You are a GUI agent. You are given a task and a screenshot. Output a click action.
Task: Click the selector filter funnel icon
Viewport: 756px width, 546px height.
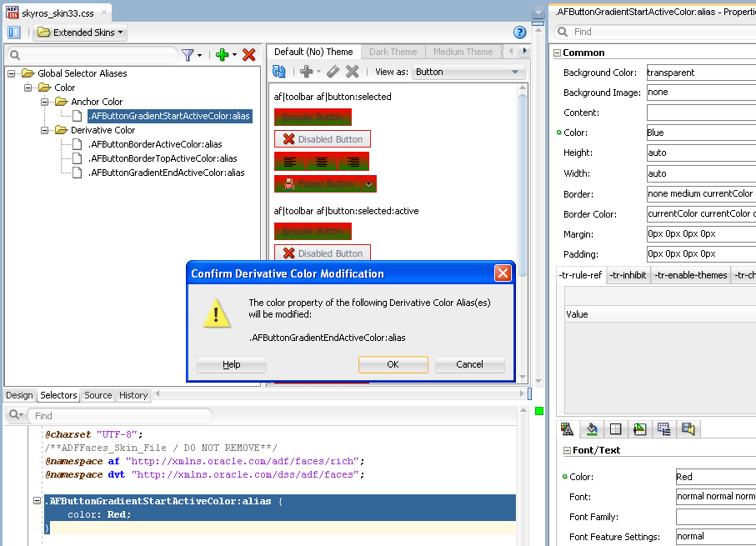(188, 55)
